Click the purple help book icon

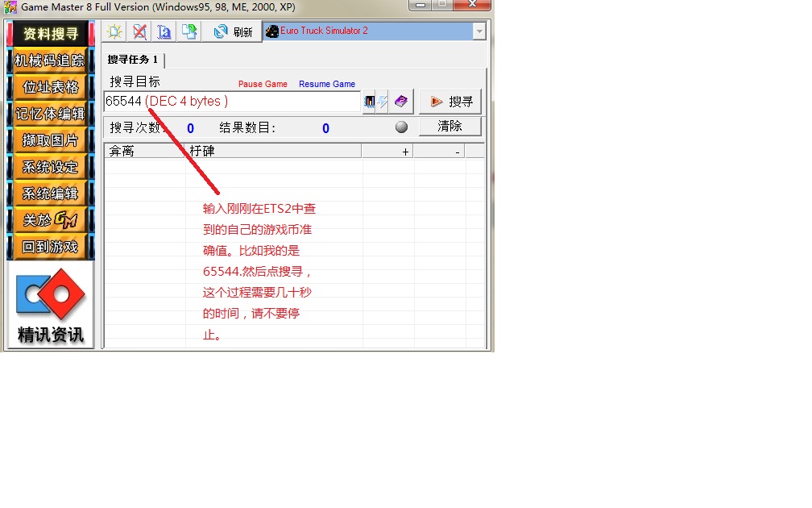coord(400,102)
